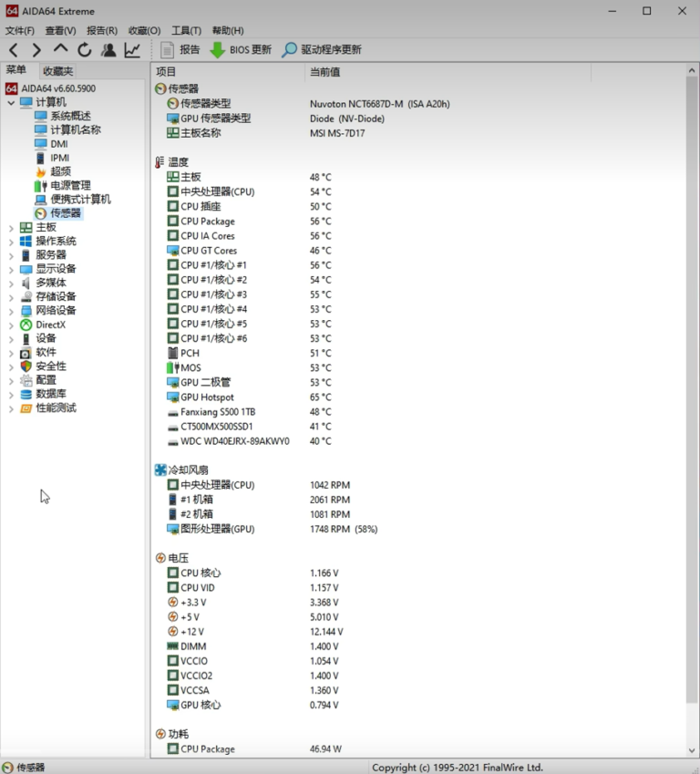Click the vertical scrollbar down arrow
Viewport: 700px width, 774px height.
coord(692,750)
